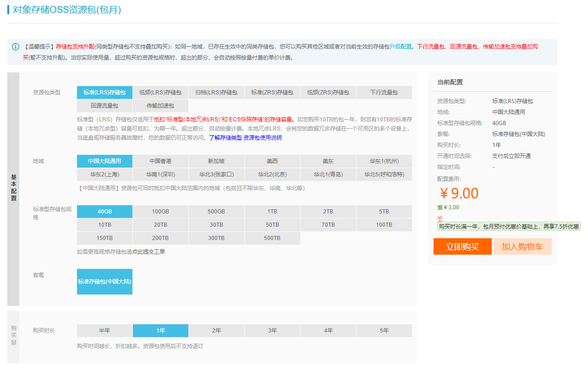Open 了解存储类型 link
588x371 pixels.
(225, 137)
